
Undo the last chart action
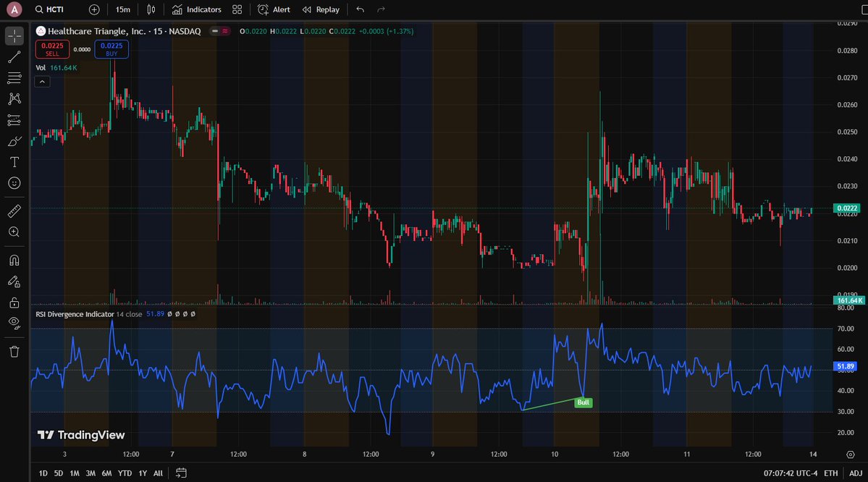(x=361, y=9)
